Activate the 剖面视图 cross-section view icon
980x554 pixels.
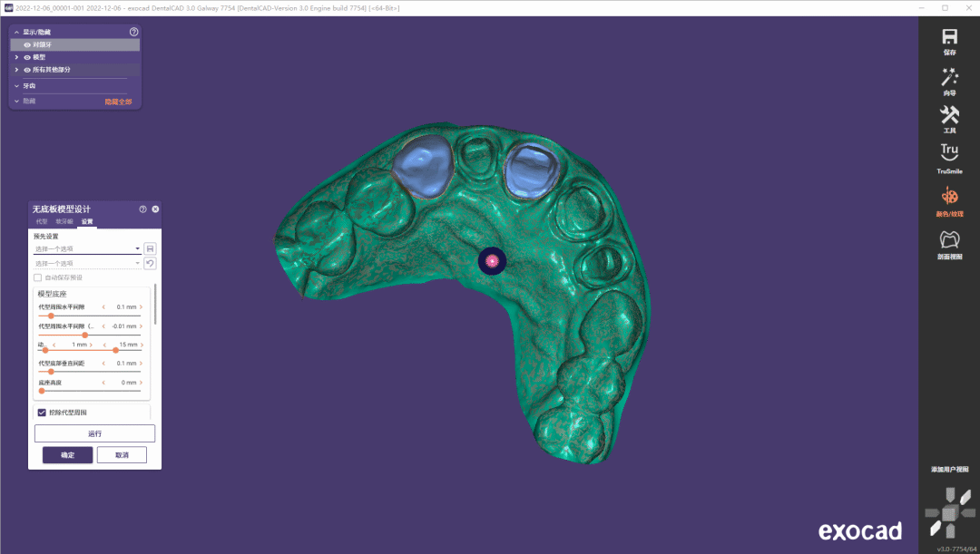(x=948, y=238)
